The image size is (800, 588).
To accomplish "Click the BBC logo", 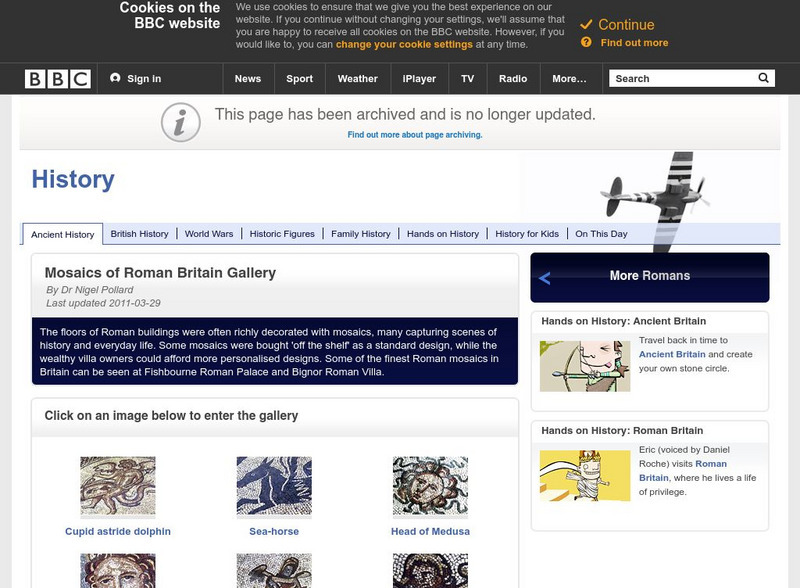I will pyautogui.click(x=58, y=79).
